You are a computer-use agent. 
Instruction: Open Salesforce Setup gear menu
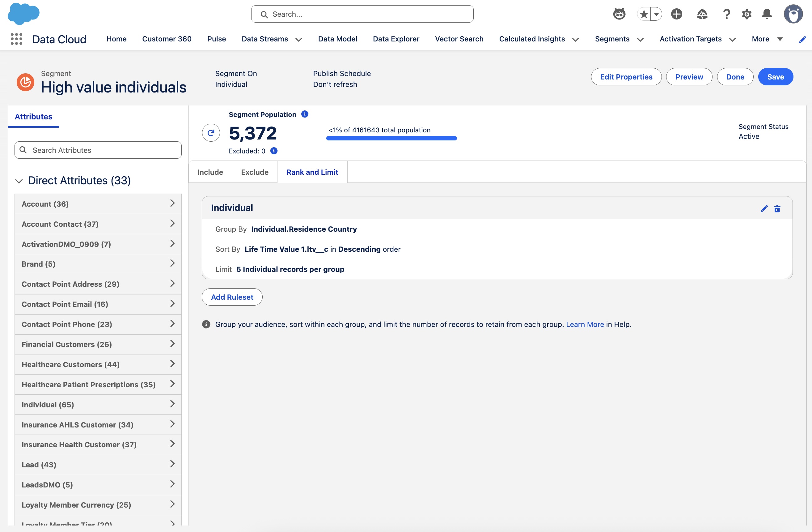(746, 14)
